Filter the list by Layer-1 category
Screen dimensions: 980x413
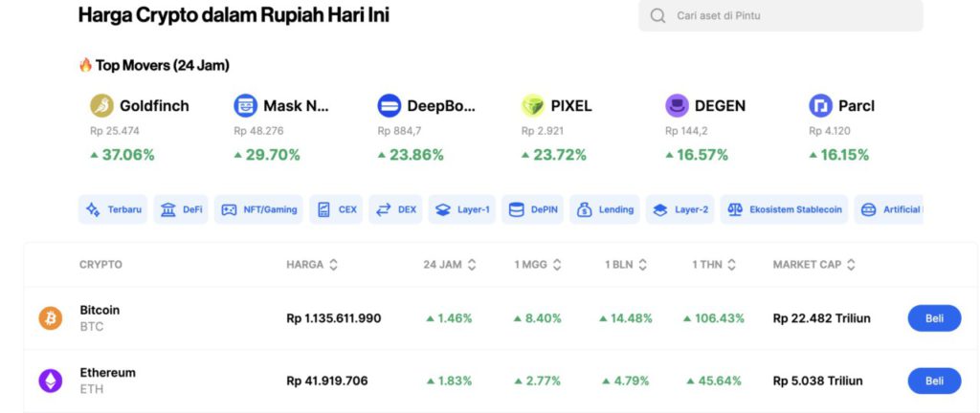coord(462,209)
